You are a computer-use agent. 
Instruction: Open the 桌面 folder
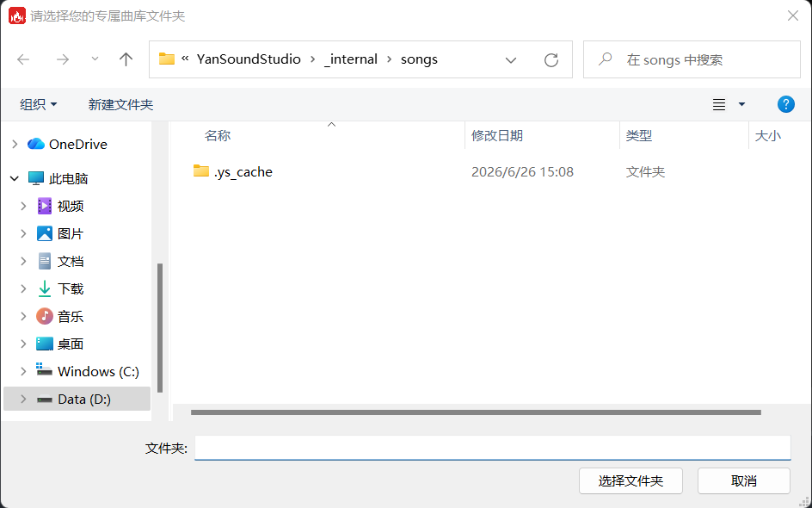(x=71, y=344)
